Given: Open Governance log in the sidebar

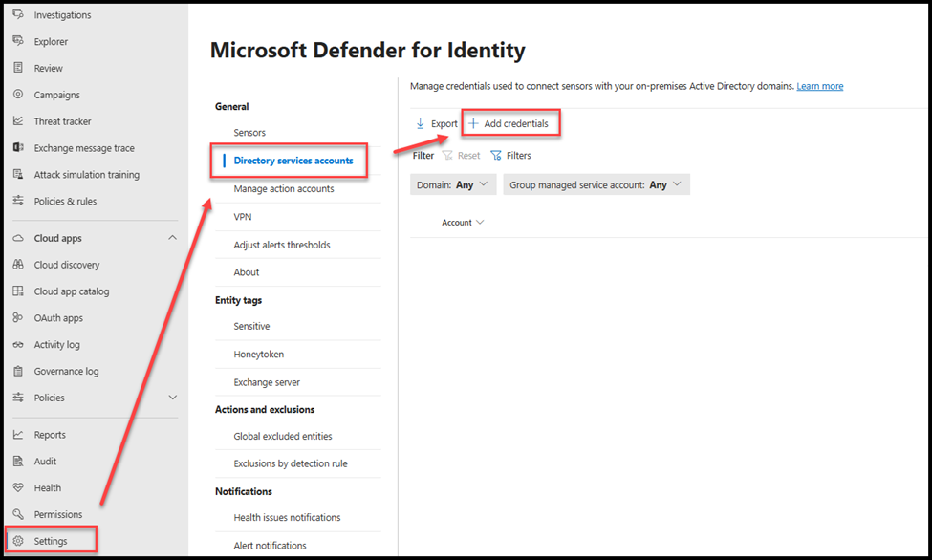Looking at the screenshot, I should pyautogui.click(x=67, y=371).
